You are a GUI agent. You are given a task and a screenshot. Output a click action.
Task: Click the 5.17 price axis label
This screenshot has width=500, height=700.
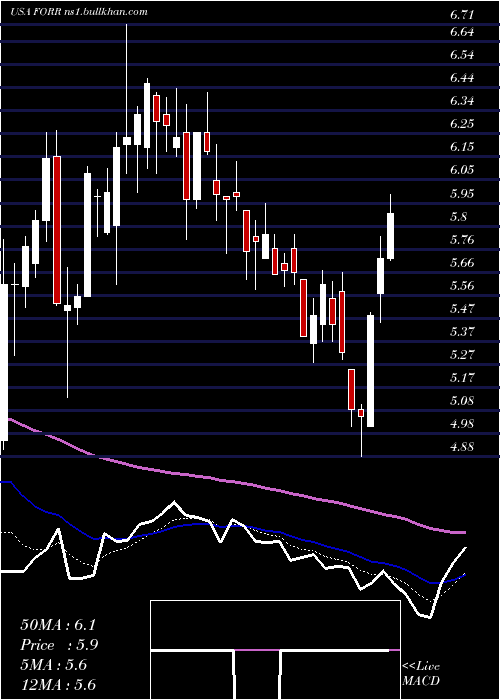(462, 378)
